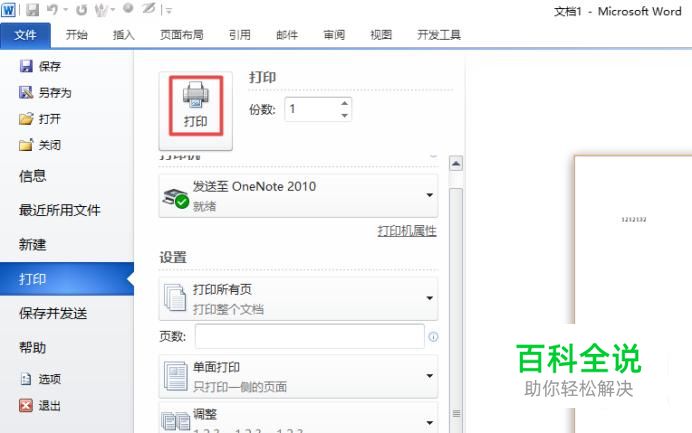Open the 文件 tab
Screen dimensions: 692x433
(25, 35)
